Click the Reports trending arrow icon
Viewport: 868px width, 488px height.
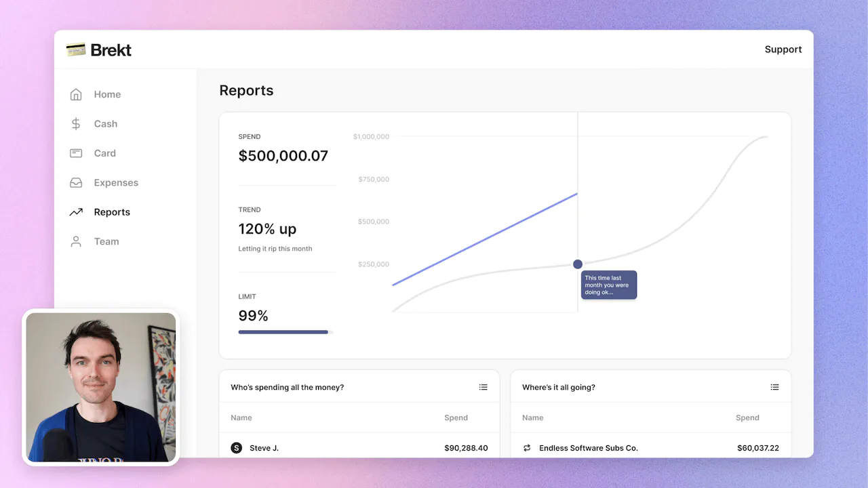(x=76, y=212)
